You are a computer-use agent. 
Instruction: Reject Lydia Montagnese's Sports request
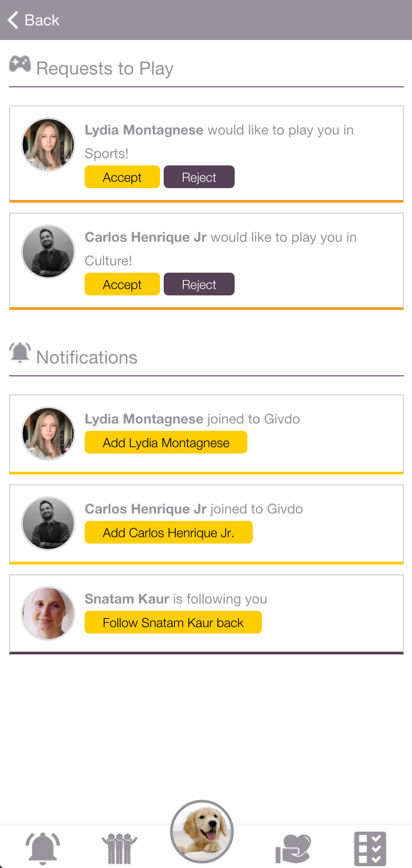pyautogui.click(x=199, y=177)
